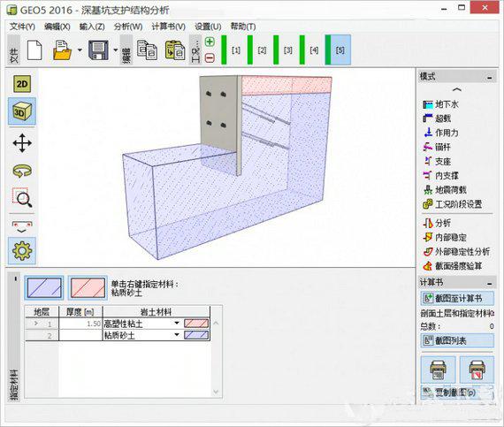Save with the floppy disk icon
The height and width of the screenshot is (427, 504).
(98, 50)
